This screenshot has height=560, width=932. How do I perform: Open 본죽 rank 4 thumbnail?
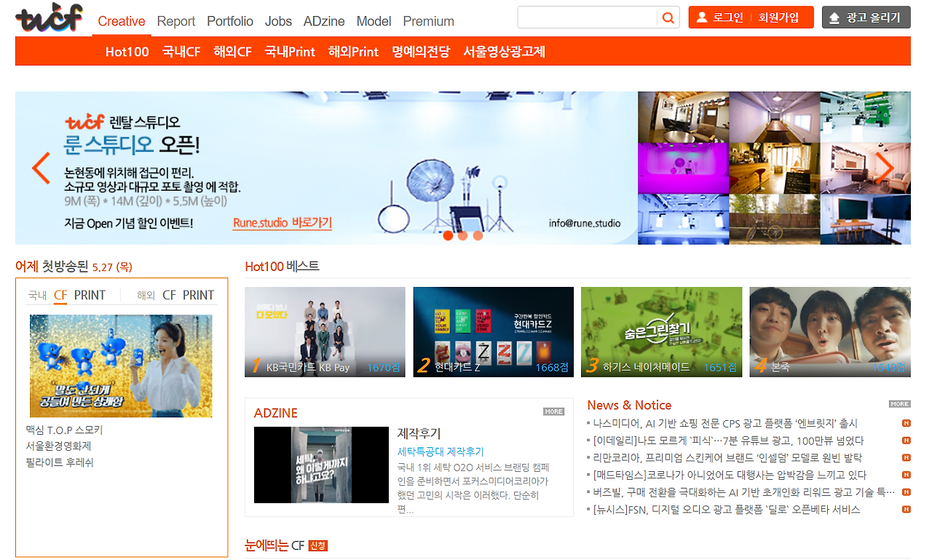click(x=830, y=332)
